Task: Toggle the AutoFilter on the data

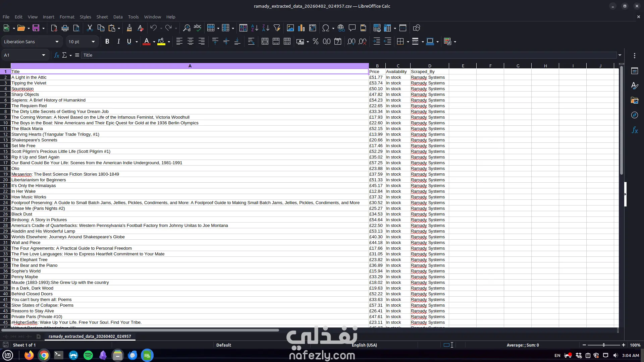Action: click(x=277, y=28)
